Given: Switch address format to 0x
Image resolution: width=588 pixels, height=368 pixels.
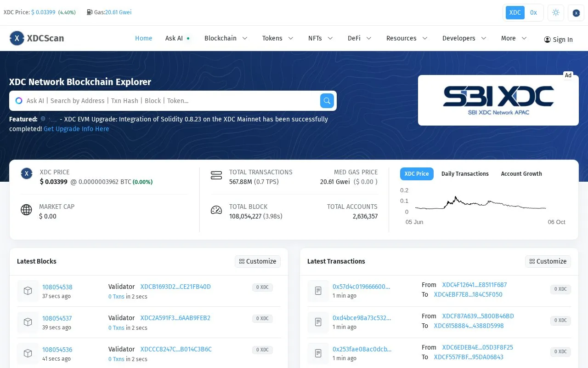Looking at the screenshot, I should pyautogui.click(x=533, y=12).
